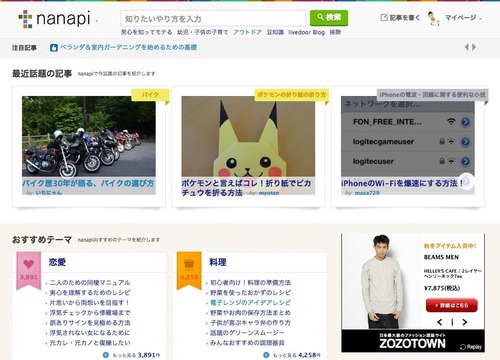Click author masa729
The image size is (500, 360).
367,193
